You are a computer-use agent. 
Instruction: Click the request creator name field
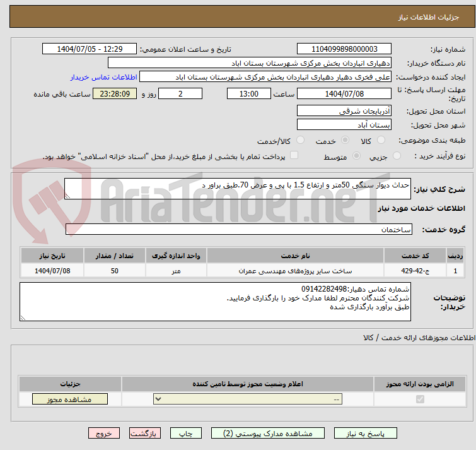265,77
